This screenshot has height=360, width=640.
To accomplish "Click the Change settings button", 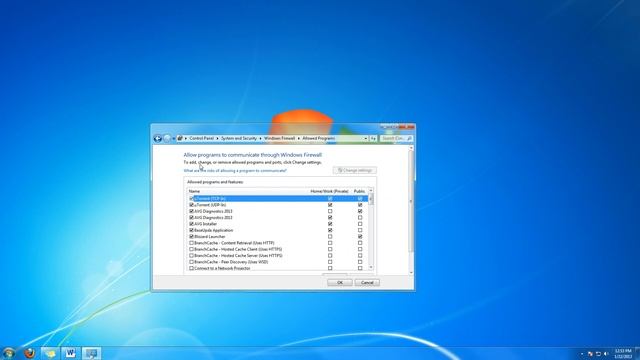I will (355, 170).
